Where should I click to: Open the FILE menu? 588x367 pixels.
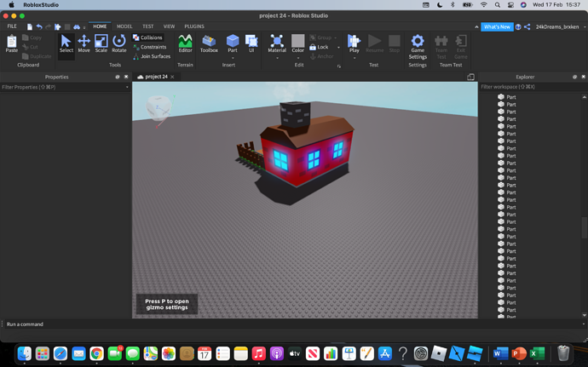coord(12,26)
